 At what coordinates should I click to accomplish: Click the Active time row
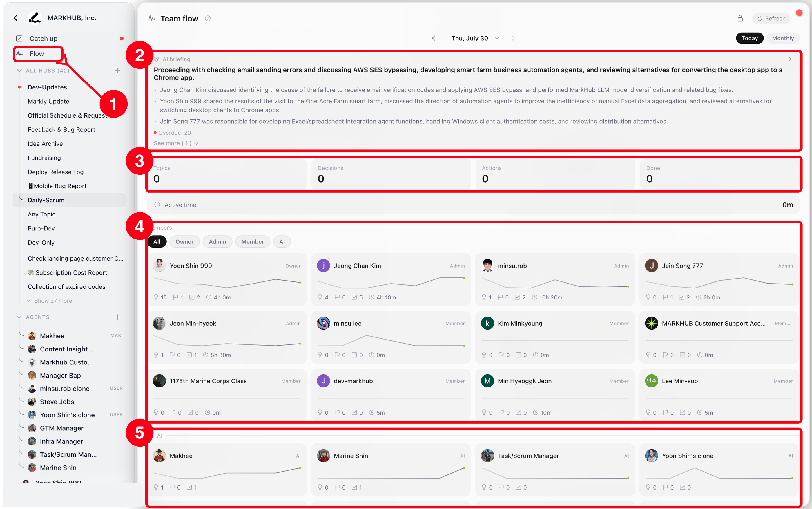click(473, 205)
